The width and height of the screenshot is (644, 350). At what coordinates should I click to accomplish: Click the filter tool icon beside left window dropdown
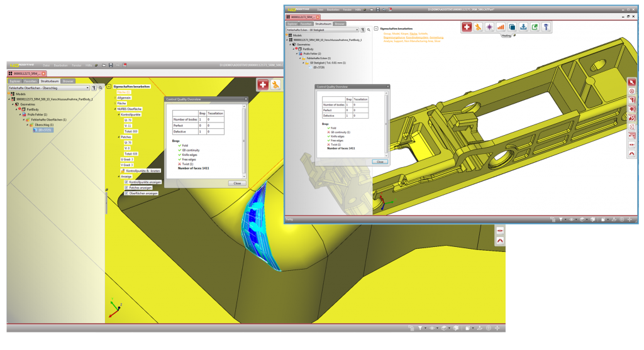click(94, 88)
